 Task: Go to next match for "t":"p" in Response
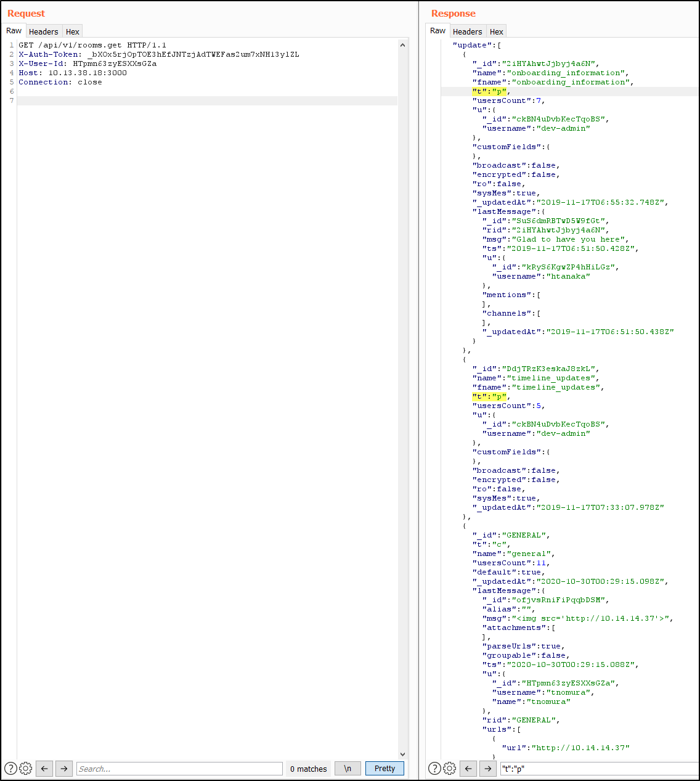(x=488, y=768)
